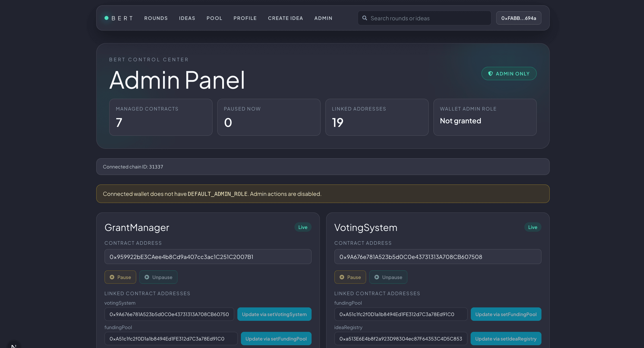This screenshot has width=644, height=348.
Task: Pause the GrantManager contract
Action: click(x=120, y=277)
